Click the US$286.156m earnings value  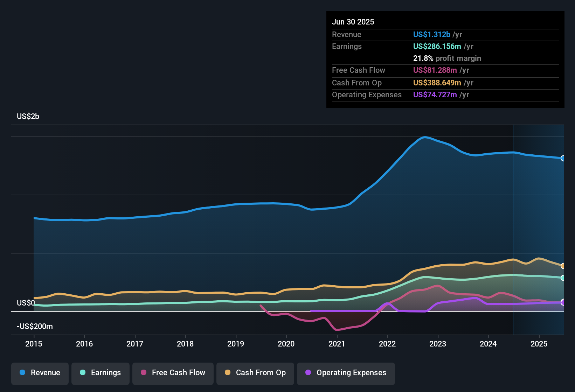tap(437, 46)
